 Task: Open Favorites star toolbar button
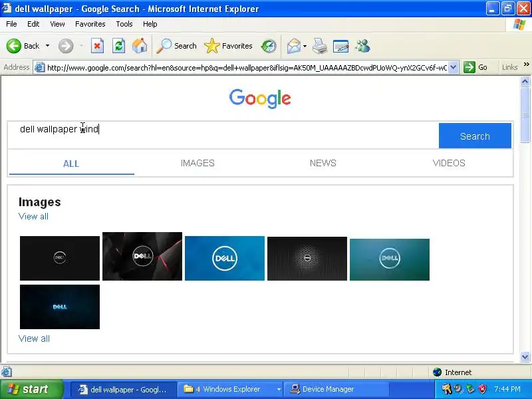pyautogui.click(x=228, y=46)
